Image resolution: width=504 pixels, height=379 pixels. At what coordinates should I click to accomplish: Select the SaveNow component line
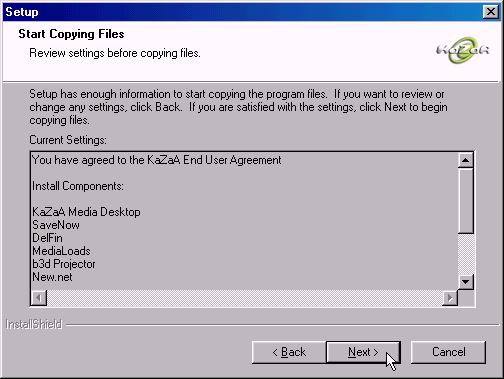(56, 225)
